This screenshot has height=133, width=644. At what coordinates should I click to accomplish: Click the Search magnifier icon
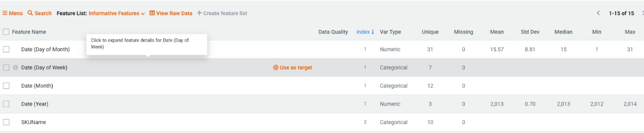30,13
